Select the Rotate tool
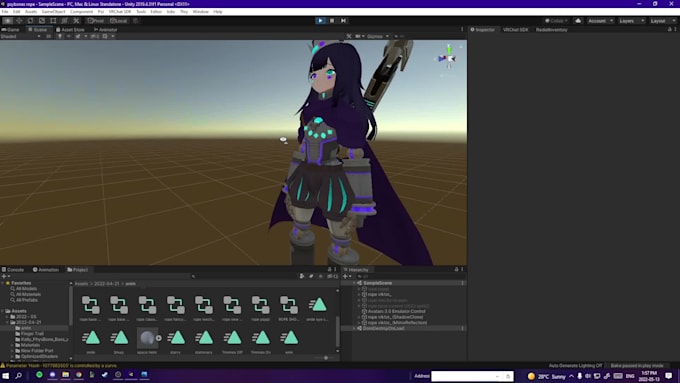Viewport: 680px width, 383px height. [30, 20]
